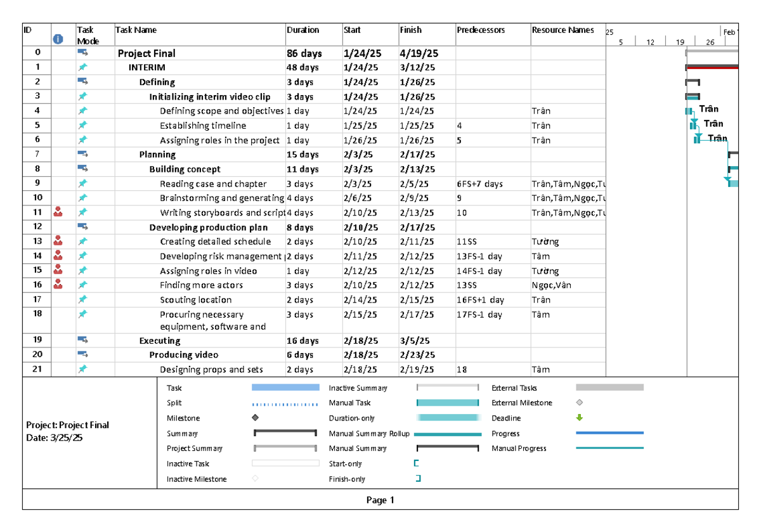761x532 pixels.
Task: Click the '48 days' duration cell
Action: coord(314,67)
